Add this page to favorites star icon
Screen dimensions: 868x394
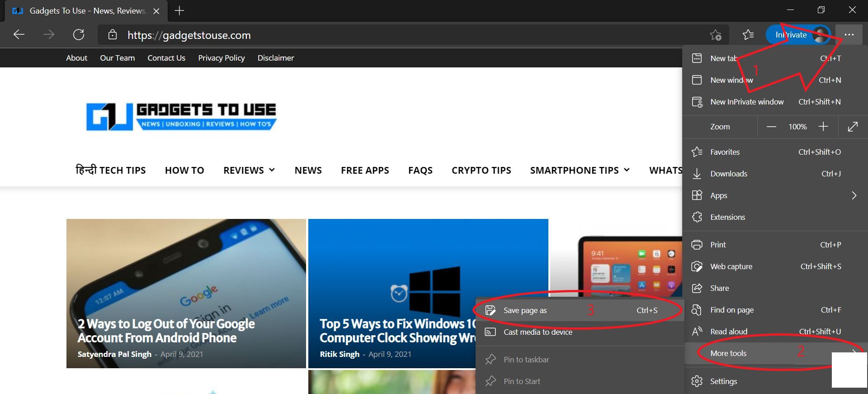[716, 35]
